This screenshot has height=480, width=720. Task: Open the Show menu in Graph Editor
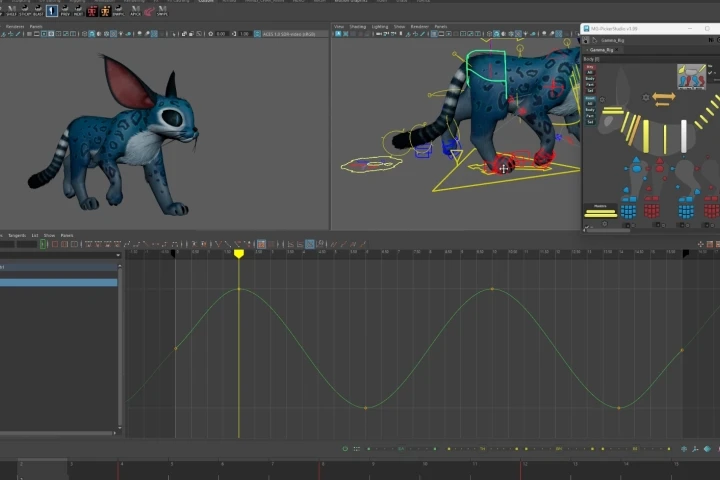[x=49, y=235]
